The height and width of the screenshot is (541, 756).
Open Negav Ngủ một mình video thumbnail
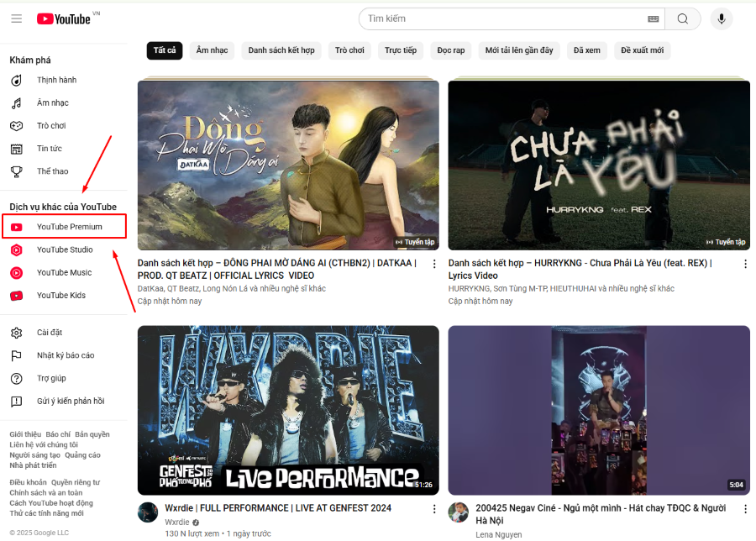599,410
